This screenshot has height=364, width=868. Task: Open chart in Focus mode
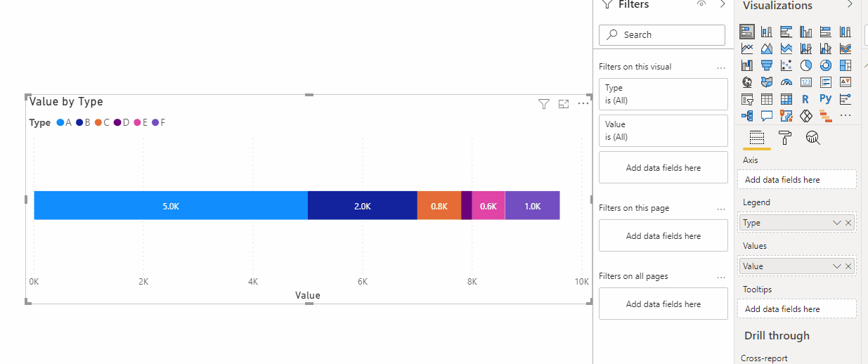coord(563,104)
